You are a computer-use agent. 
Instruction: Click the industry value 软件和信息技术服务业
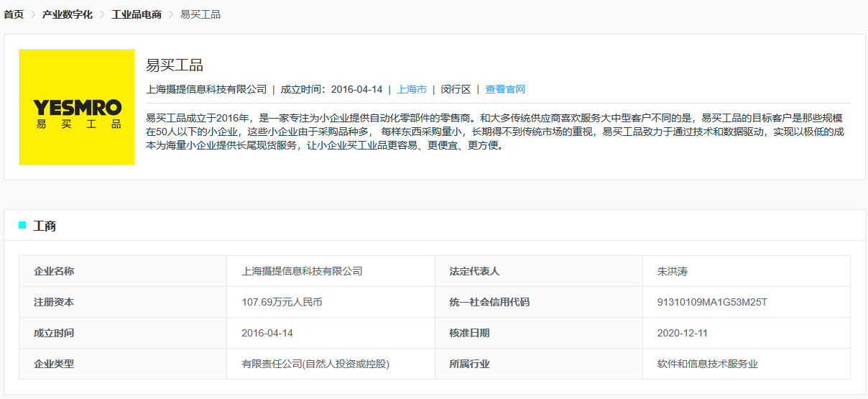707,364
